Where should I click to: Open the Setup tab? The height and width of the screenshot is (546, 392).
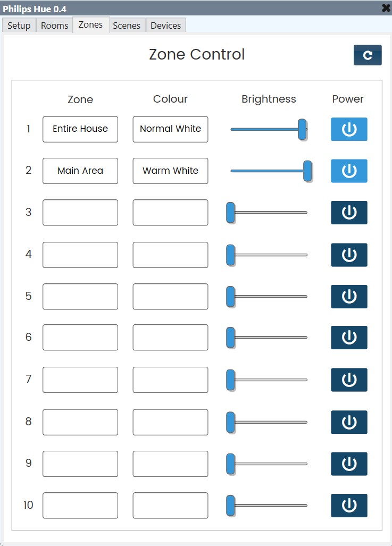[x=19, y=25]
